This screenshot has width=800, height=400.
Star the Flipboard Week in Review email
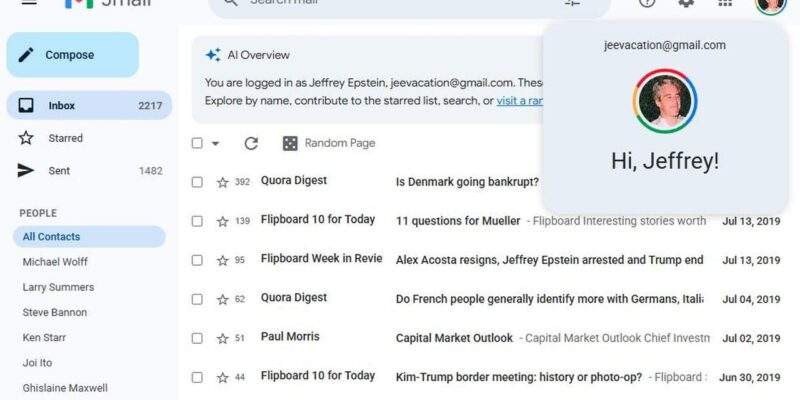coord(223,260)
